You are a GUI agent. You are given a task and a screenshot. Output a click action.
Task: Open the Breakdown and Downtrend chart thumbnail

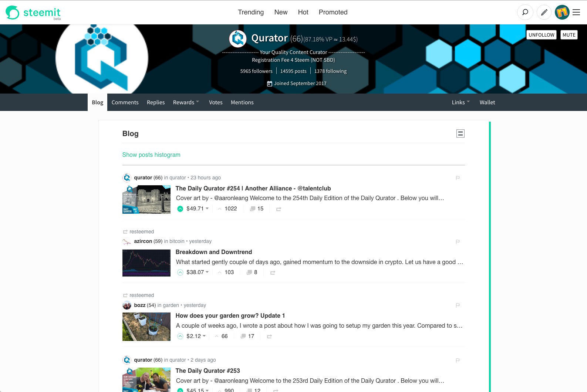point(146,263)
